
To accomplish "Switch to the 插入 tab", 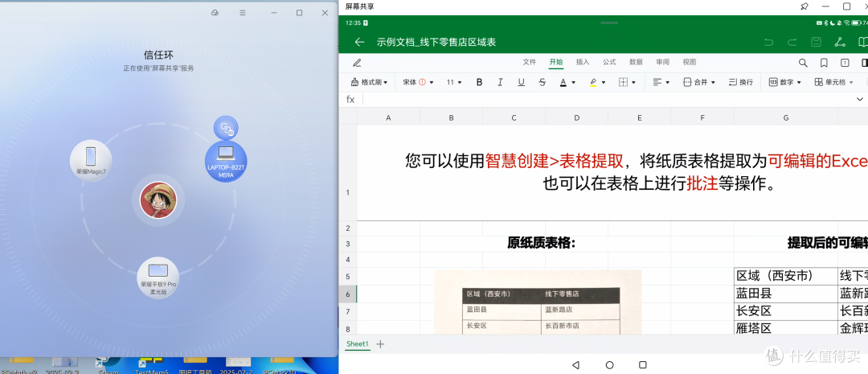I will tap(583, 62).
